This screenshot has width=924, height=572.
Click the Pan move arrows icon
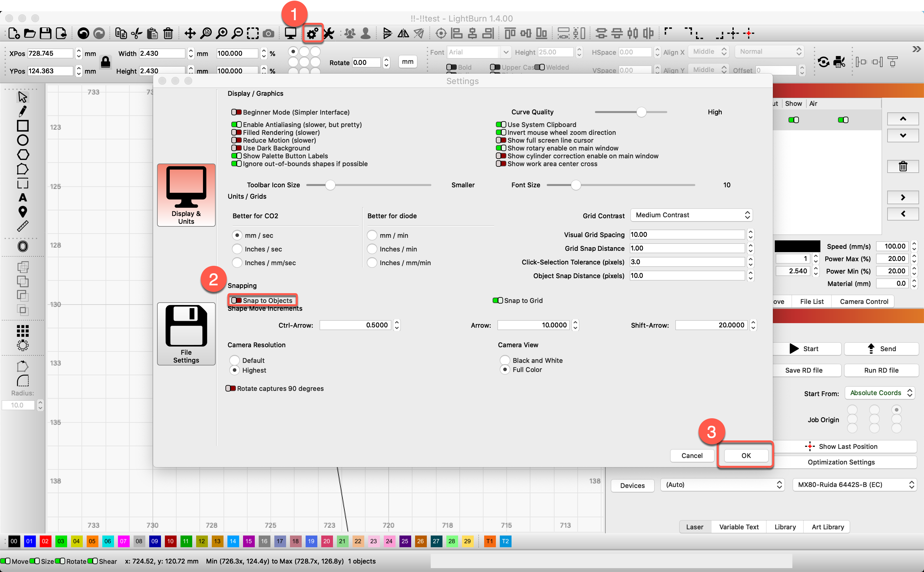[x=190, y=33]
